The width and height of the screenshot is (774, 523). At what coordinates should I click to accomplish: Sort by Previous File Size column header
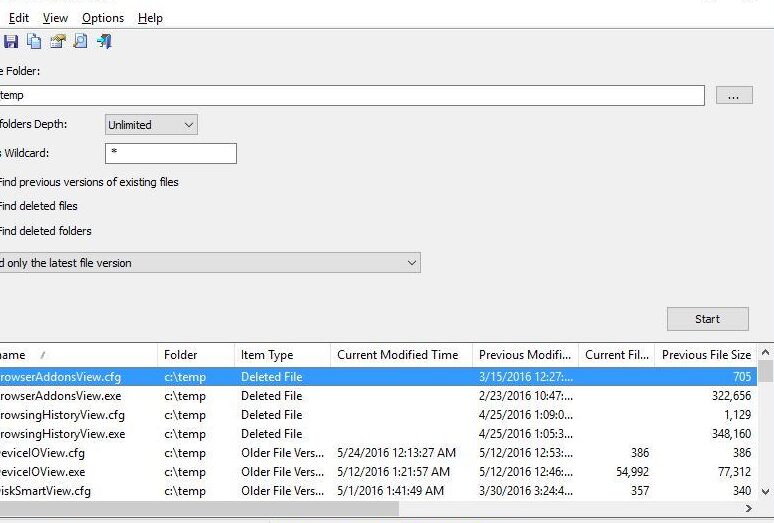[706, 355]
